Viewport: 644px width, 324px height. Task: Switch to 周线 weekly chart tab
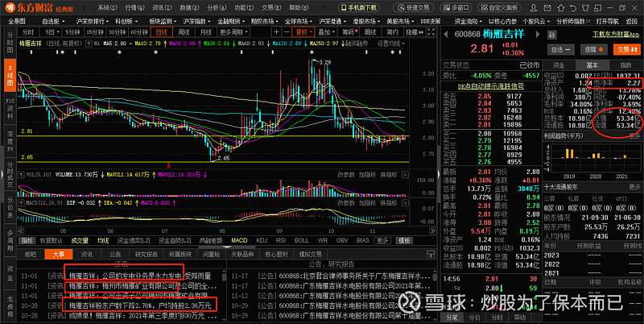point(184,32)
